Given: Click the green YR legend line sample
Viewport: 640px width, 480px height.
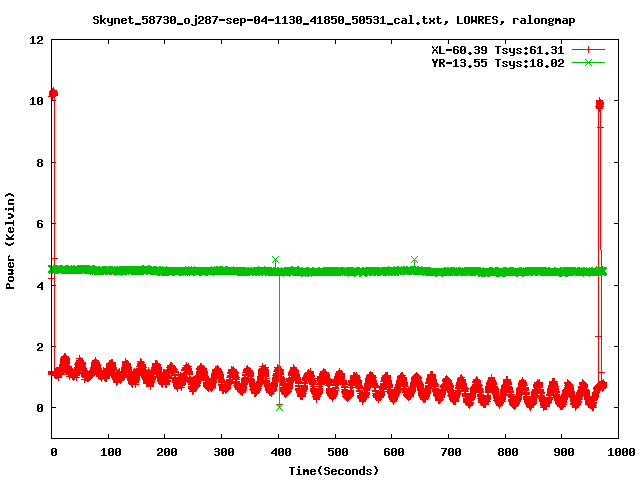Looking at the screenshot, I should pos(588,63).
